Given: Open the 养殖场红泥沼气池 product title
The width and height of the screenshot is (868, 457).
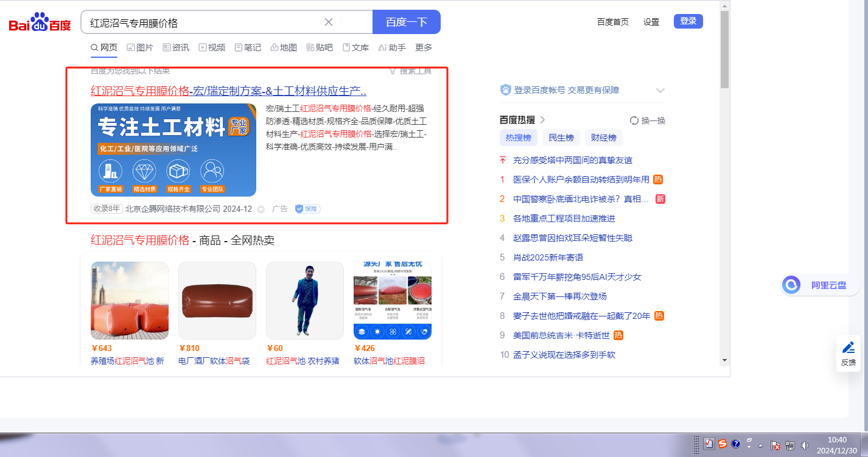Looking at the screenshot, I should tap(127, 361).
